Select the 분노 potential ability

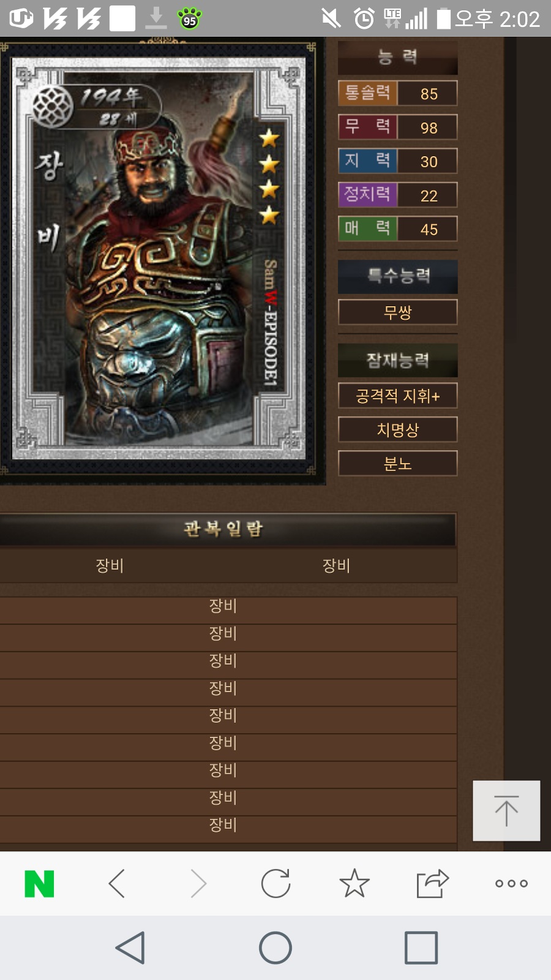398,464
